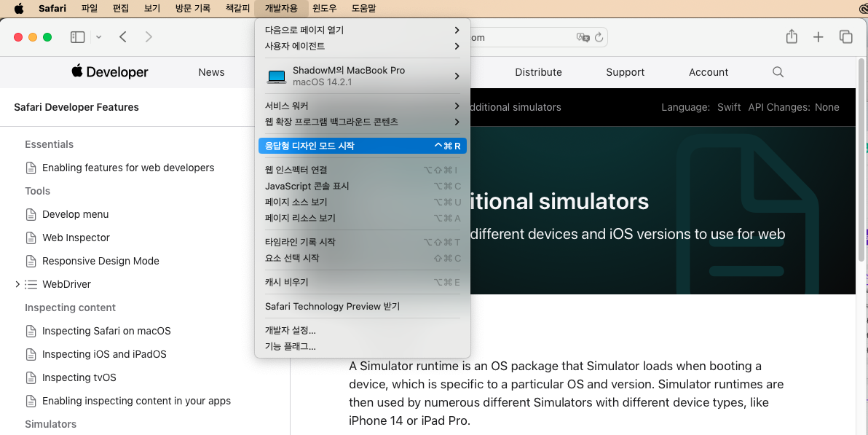Select 타임라인 기록 시작

[x=362, y=242]
